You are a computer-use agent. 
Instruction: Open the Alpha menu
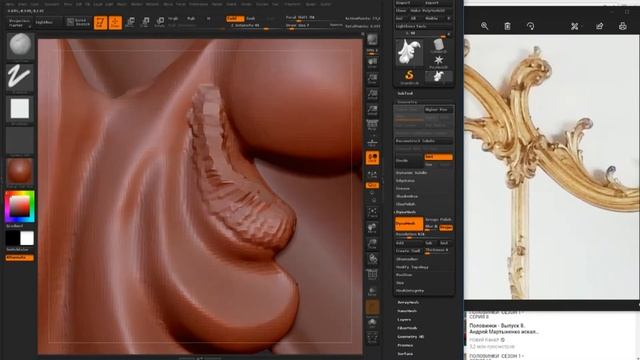(9, 4)
